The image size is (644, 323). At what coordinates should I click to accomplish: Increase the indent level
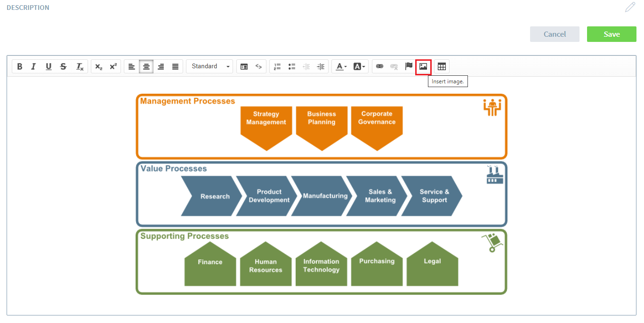[x=321, y=66]
